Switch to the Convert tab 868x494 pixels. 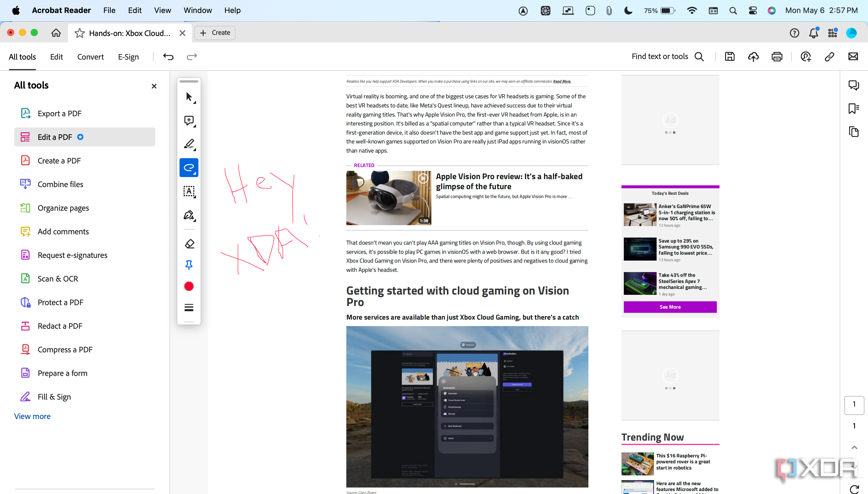[x=90, y=57]
